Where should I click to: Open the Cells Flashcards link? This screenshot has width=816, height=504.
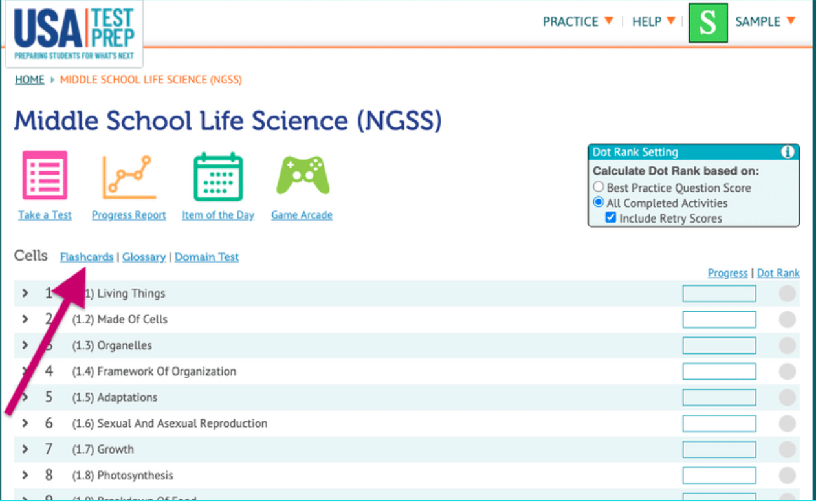click(87, 257)
